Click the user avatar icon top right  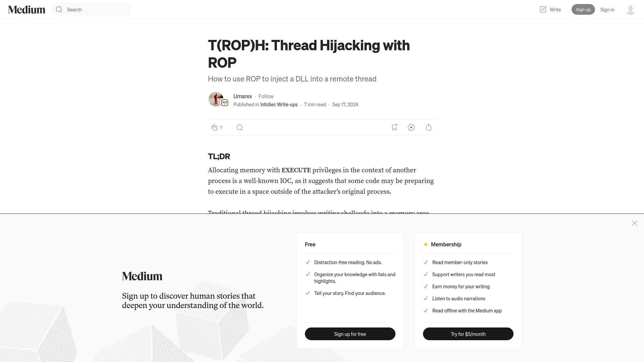[630, 9]
